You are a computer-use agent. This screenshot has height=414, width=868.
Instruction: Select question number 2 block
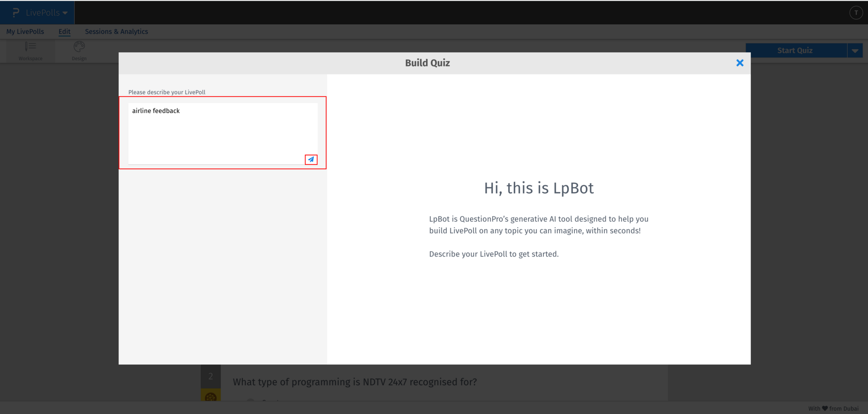click(210, 376)
